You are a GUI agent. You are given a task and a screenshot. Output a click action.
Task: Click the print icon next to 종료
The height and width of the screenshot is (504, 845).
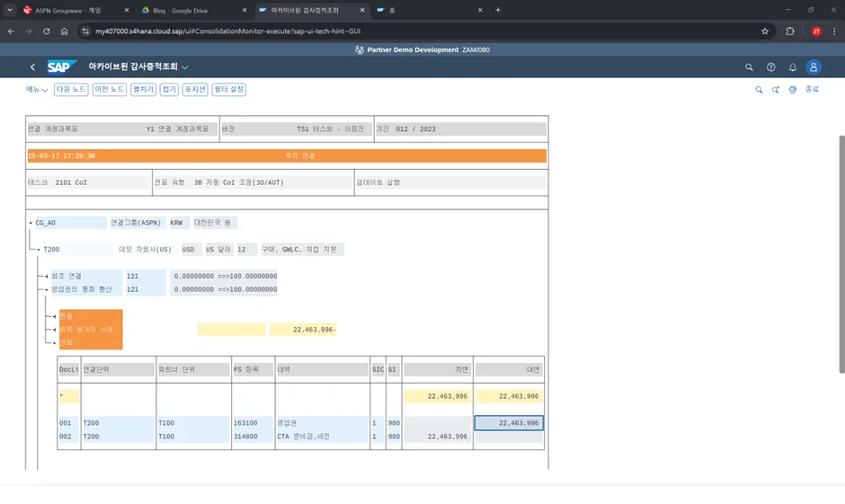792,90
